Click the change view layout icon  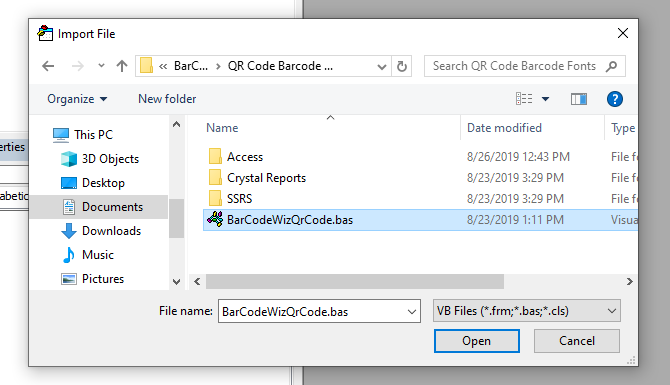[524, 99]
